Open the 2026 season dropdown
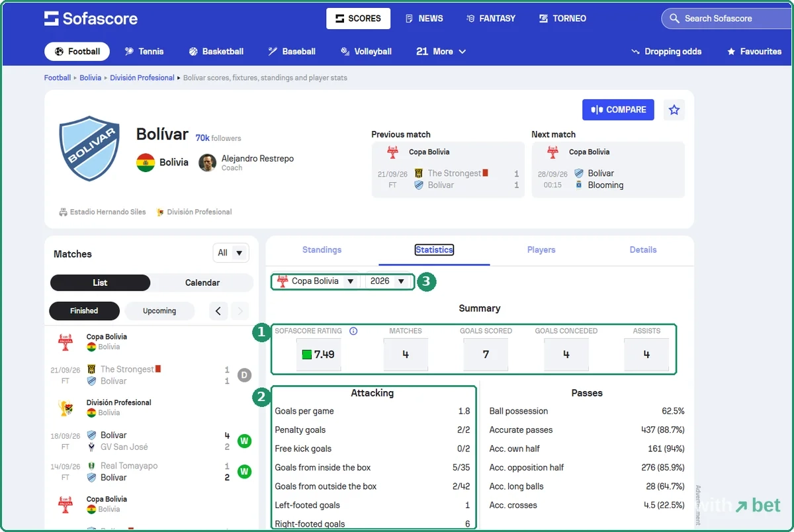This screenshot has width=794, height=532. 388,281
